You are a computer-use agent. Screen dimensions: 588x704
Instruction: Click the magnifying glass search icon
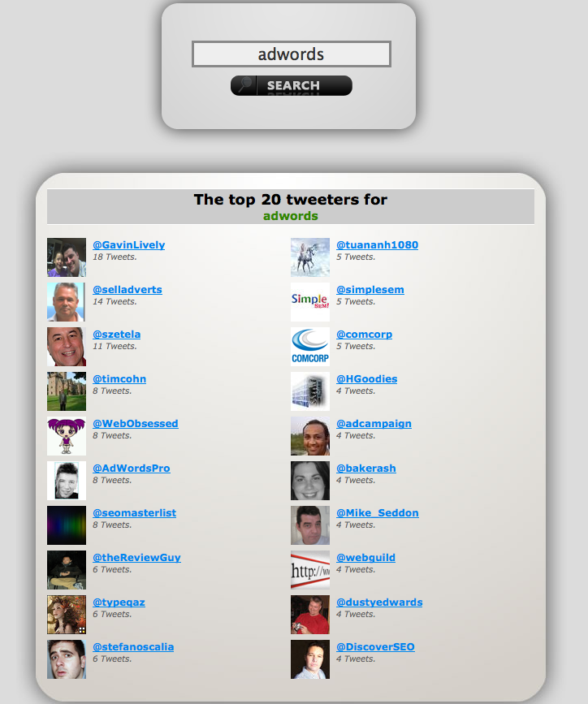(x=244, y=85)
